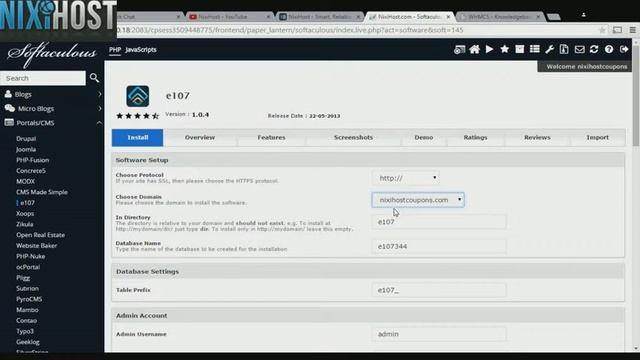The image size is (640, 360).
Task: Click the Admin Username input field
Action: 439,334
